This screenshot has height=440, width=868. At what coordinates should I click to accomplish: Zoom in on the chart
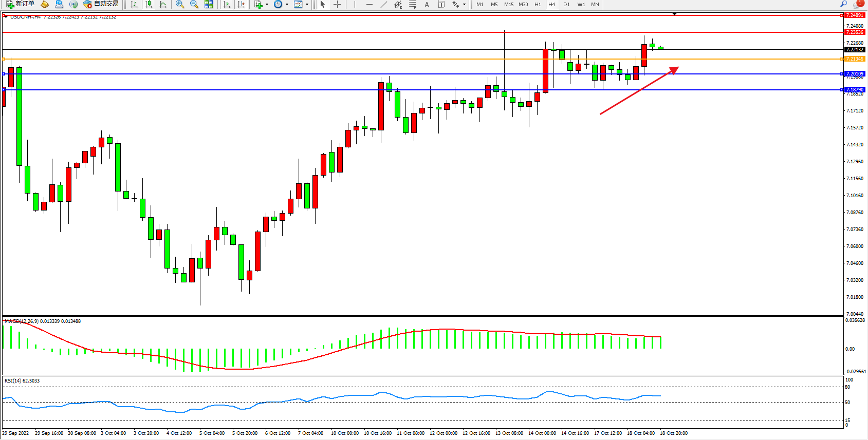(180, 4)
